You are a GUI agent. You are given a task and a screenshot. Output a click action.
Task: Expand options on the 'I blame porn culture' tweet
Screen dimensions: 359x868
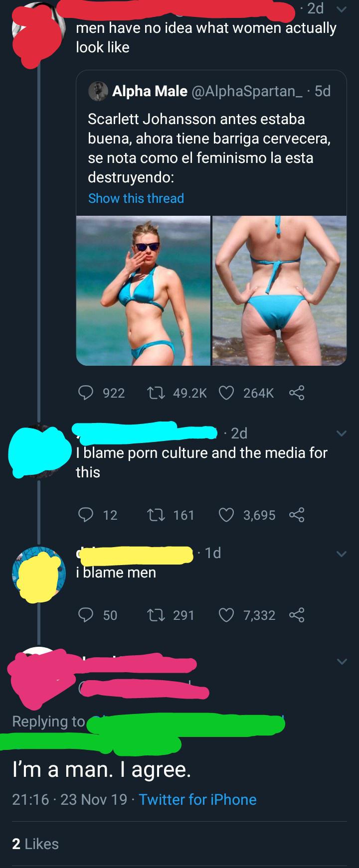[341, 434]
